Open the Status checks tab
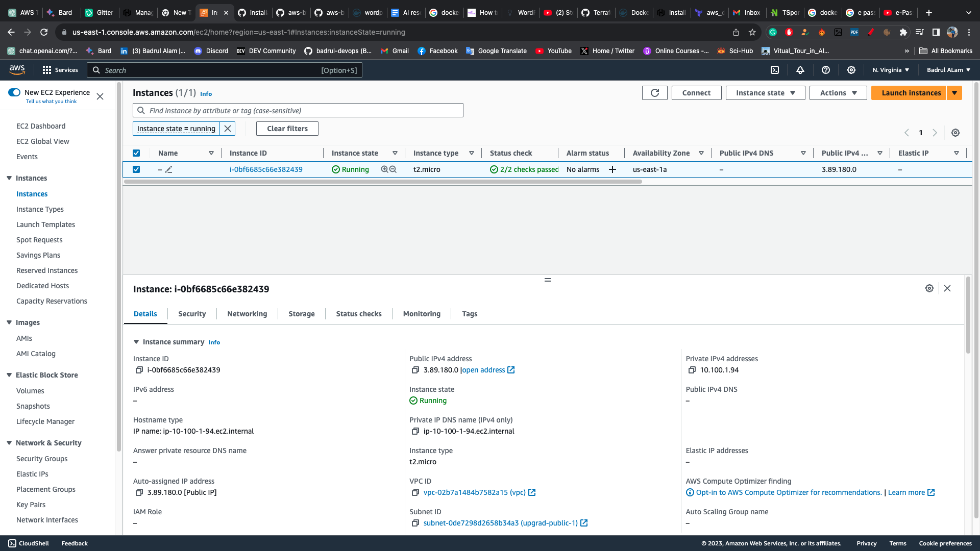980x551 pixels. [x=358, y=314]
